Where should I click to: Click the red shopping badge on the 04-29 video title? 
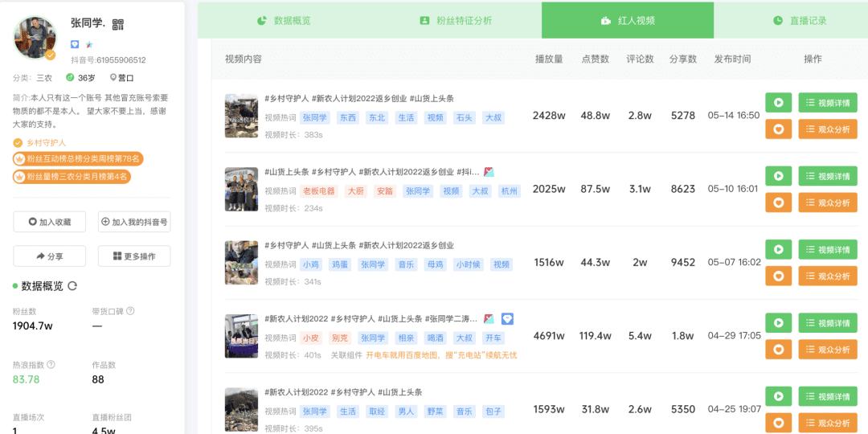click(489, 319)
